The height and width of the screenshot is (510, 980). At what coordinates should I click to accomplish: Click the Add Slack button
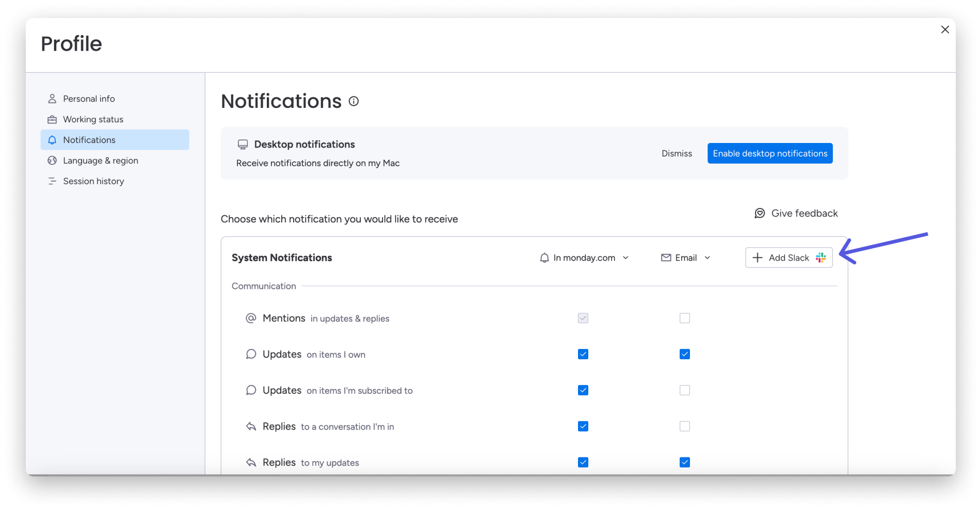[789, 258]
